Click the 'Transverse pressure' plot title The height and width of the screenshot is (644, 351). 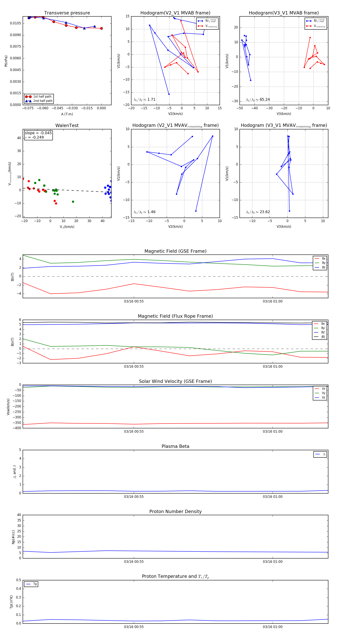67,13
